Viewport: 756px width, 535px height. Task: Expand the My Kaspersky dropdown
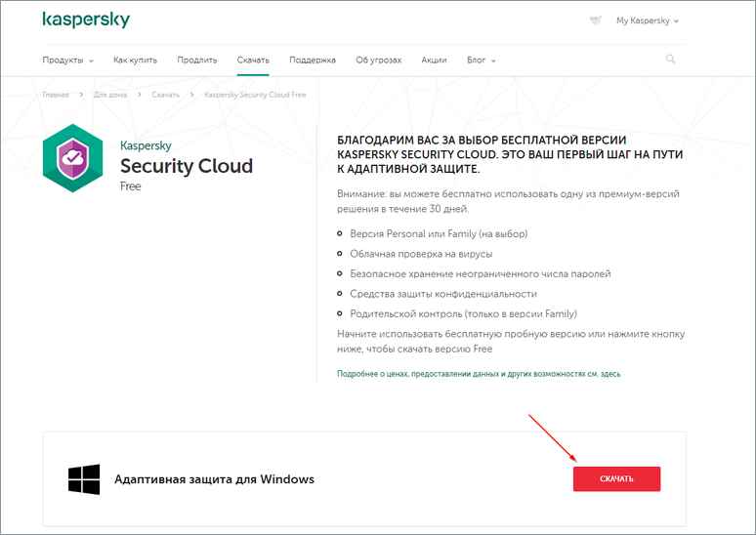[x=647, y=21]
